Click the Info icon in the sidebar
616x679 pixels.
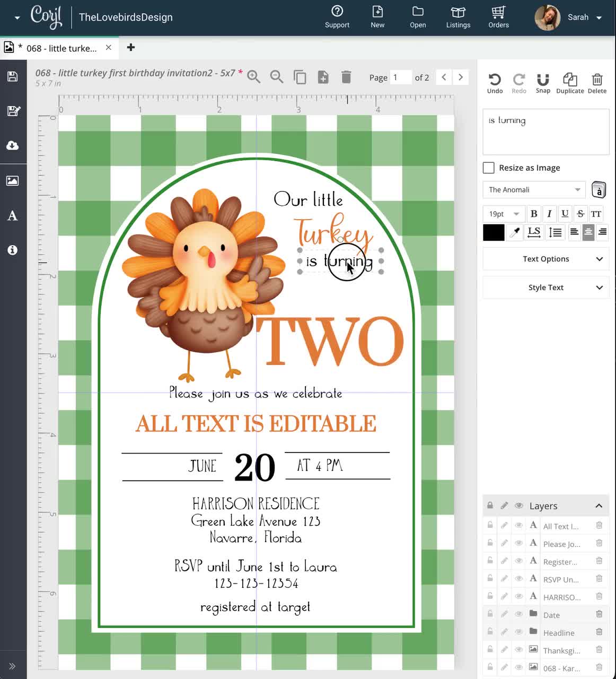click(x=12, y=250)
